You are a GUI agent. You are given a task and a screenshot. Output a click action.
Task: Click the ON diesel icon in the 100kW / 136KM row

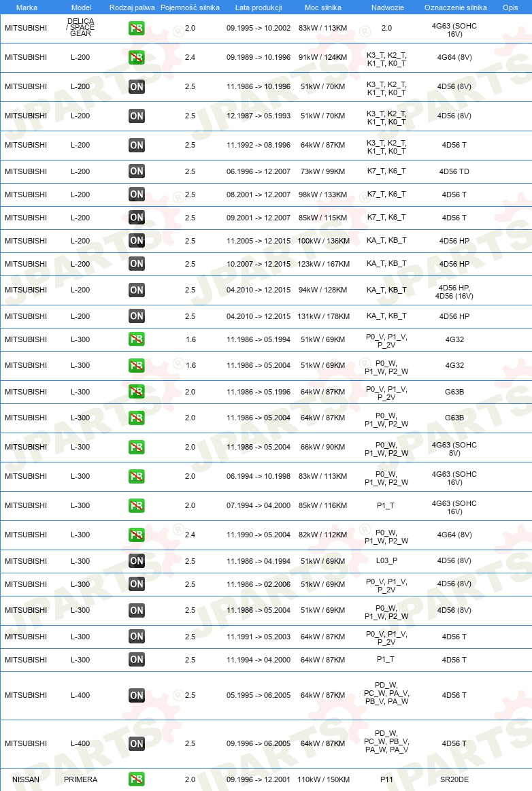[136, 241]
